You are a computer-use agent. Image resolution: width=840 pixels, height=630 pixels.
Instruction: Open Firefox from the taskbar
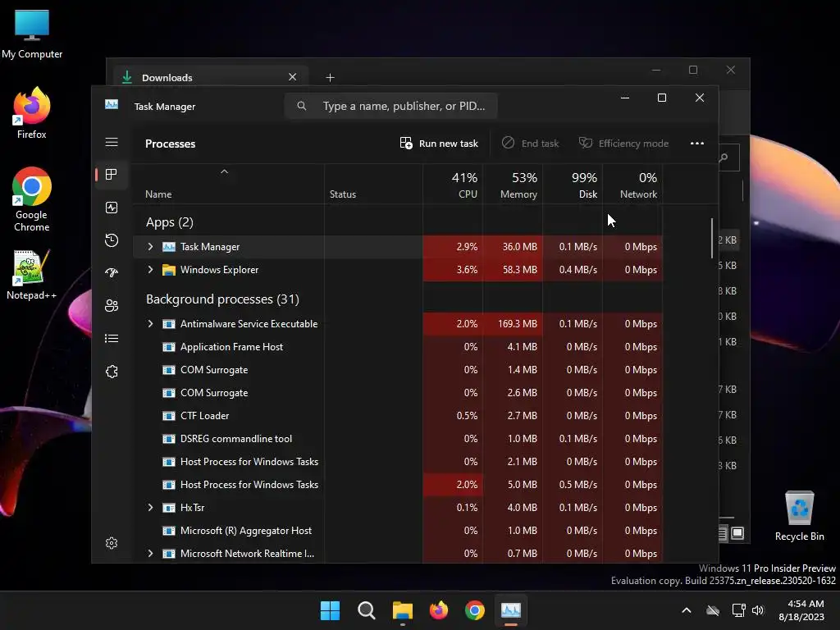[x=439, y=610]
